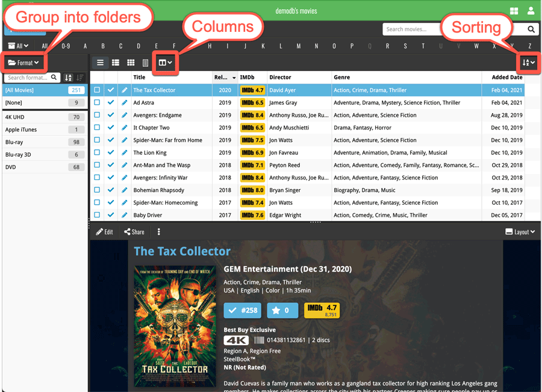Click collected checkmark for It Chapter Two
The height and width of the screenshot is (392, 542).
(x=111, y=127)
